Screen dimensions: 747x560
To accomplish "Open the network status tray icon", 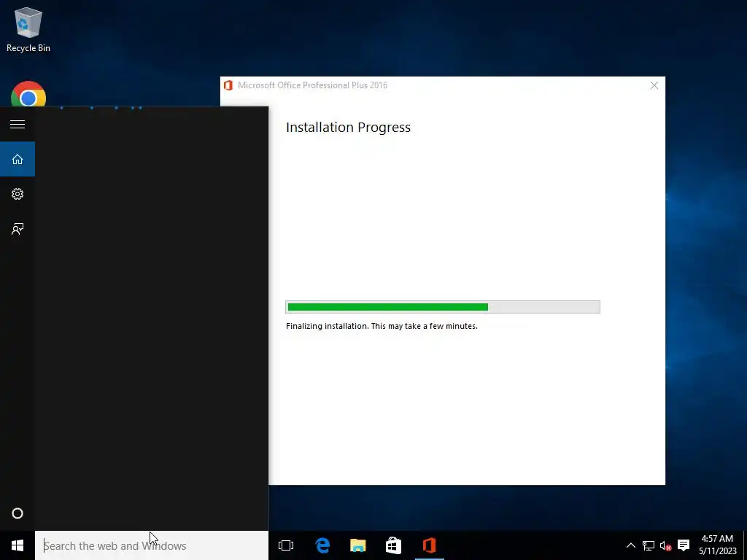I will (x=648, y=545).
